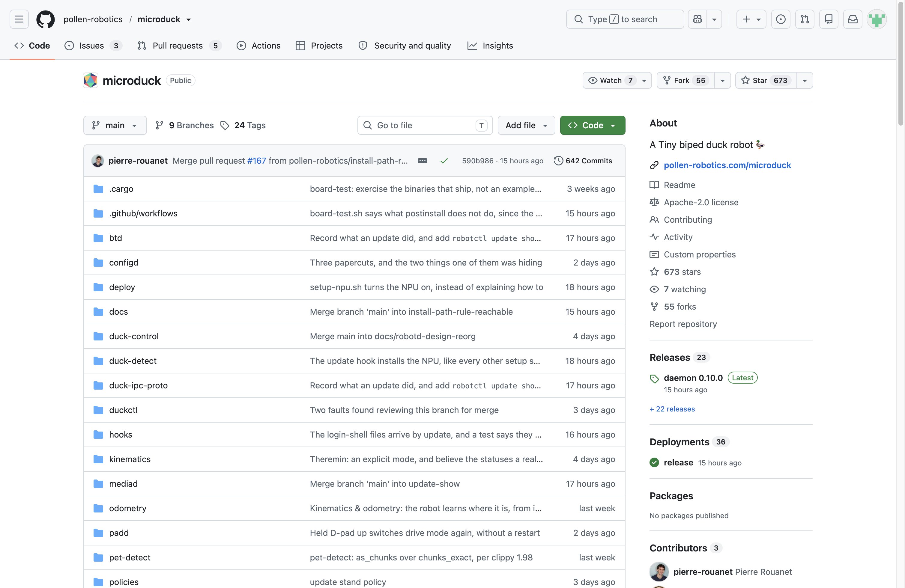The width and height of the screenshot is (905, 588).
Task: Open the Pull requests tab
Action: 180,46
